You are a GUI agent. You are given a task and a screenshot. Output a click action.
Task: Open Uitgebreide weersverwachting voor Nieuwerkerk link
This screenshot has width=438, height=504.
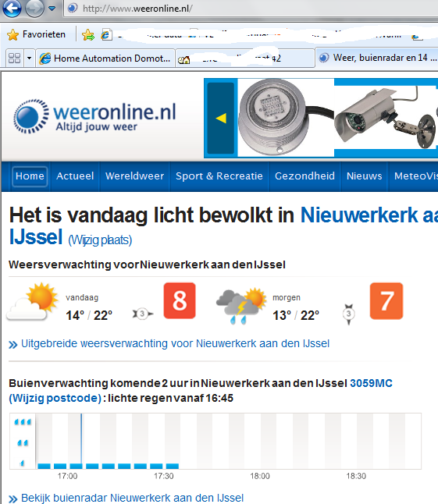pos(175,343)
